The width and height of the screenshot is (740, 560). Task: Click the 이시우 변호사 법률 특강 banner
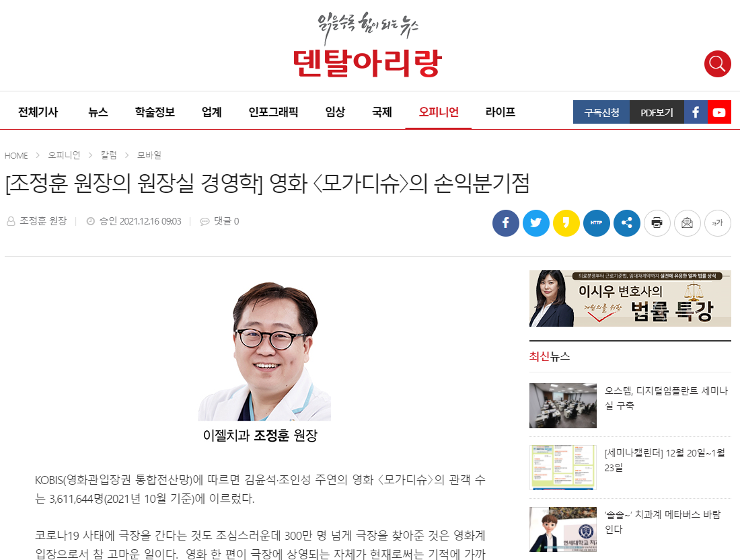pyautogui.click(x=630, y=298)
